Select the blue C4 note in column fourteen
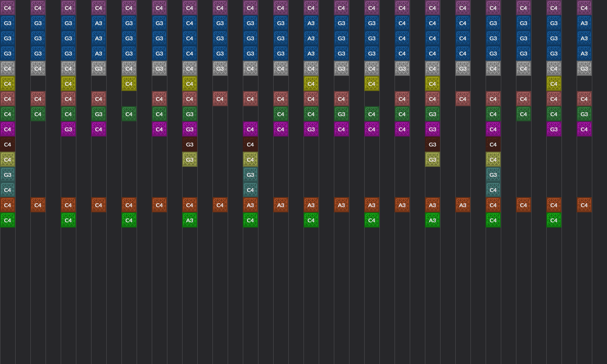The width and height of the screenshot is (607, 364). click(x=402, y=23)
